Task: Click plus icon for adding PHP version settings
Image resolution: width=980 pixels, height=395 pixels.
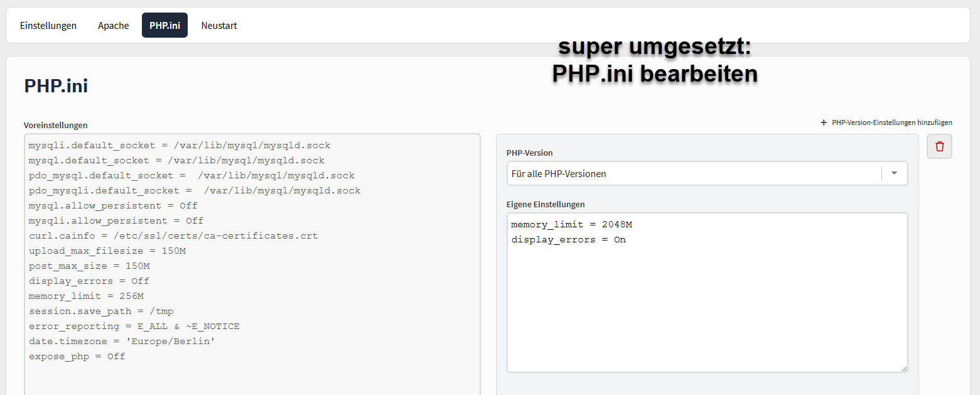Action: click(824, 122)
